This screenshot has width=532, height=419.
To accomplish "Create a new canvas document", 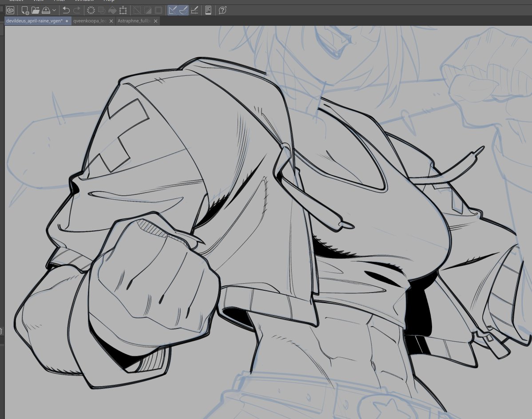I will (x=25, y=10).
